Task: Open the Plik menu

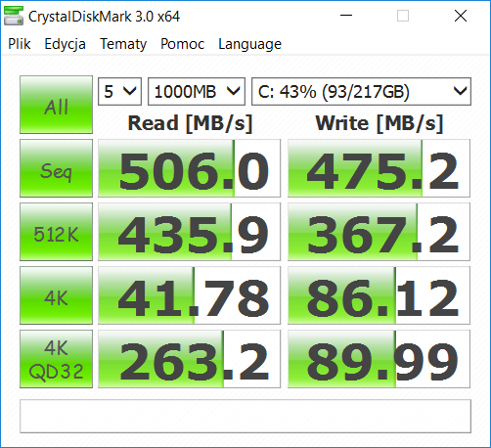Action: tap(20, 44)
